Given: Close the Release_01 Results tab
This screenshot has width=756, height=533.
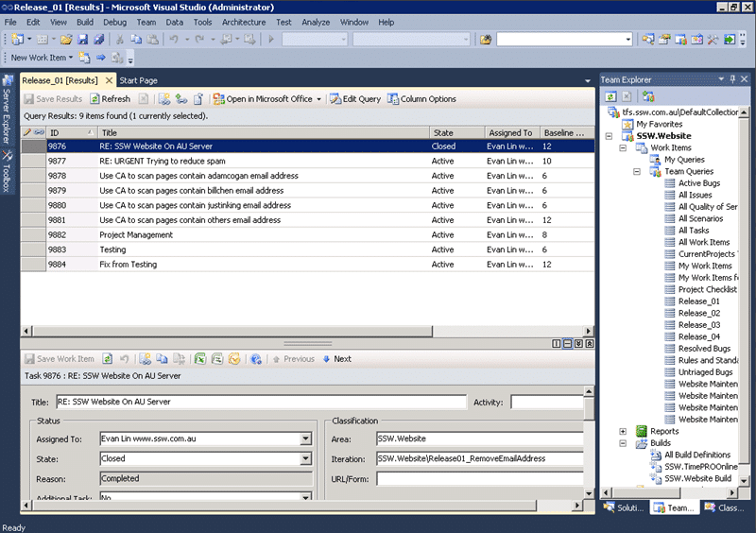Looking at the screenshot, I should 109,80.
